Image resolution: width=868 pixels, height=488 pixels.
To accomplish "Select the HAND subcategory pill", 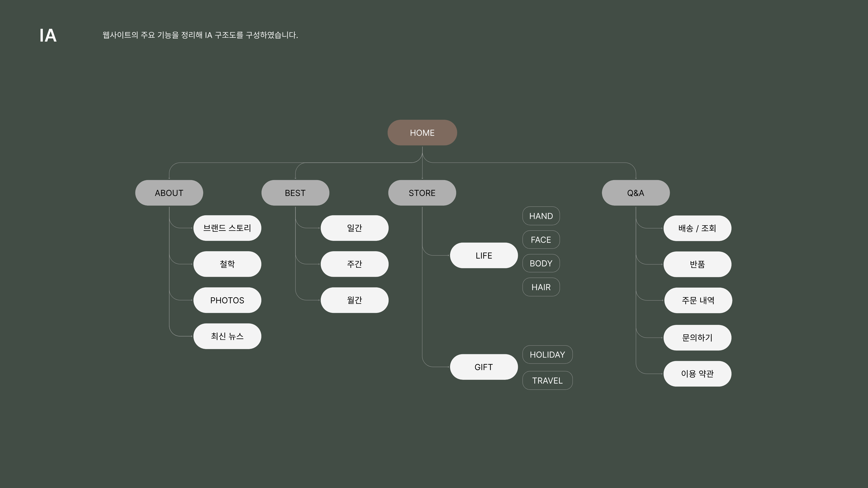I will [x=541, y=216].
